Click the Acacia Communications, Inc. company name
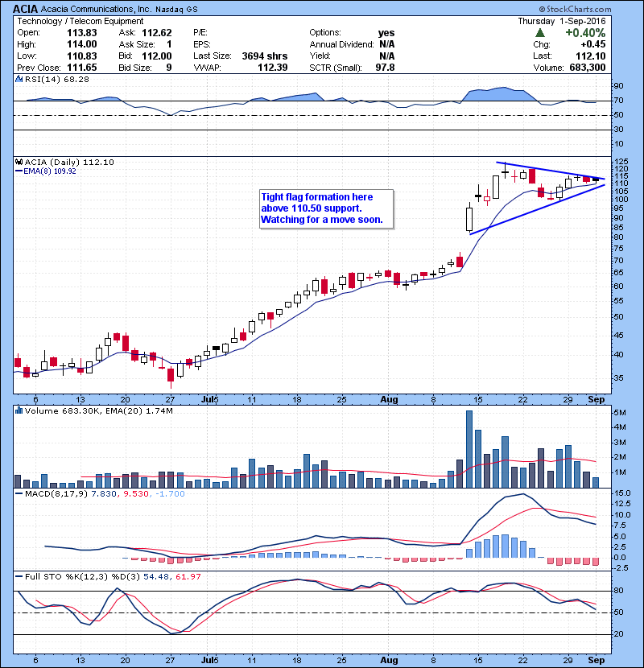Screen dimensions: 644x668 (x=96, y=9)
